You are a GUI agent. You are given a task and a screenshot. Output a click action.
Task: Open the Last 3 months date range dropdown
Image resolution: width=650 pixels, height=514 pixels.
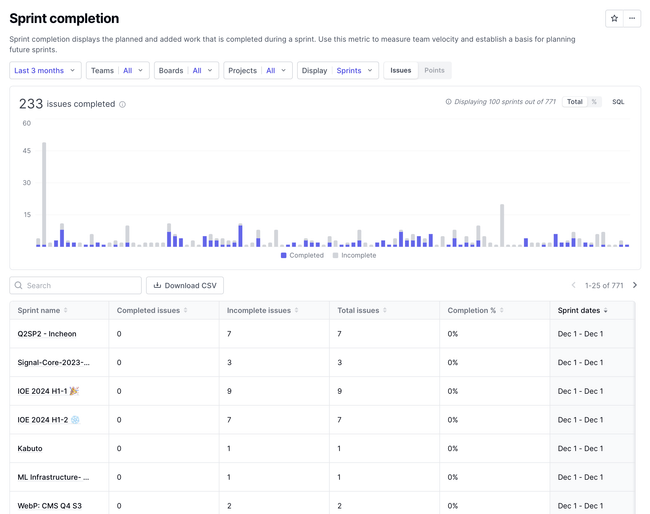point(45,70)
